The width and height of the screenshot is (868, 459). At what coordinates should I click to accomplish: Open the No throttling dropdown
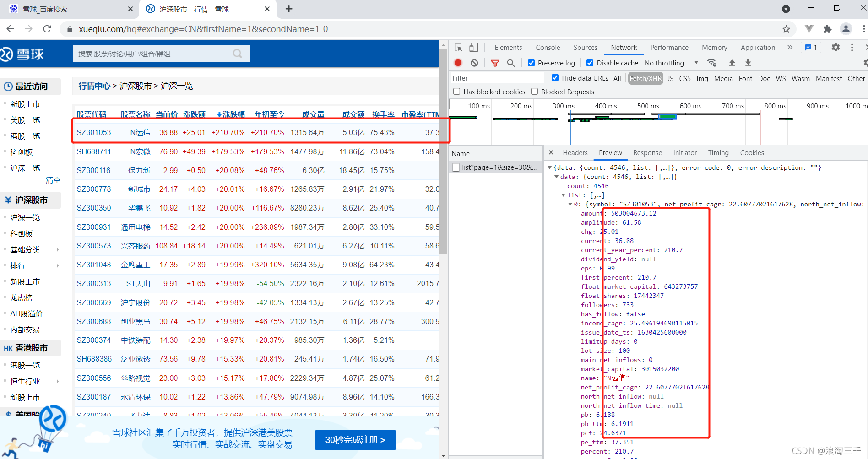pos(672,63)
